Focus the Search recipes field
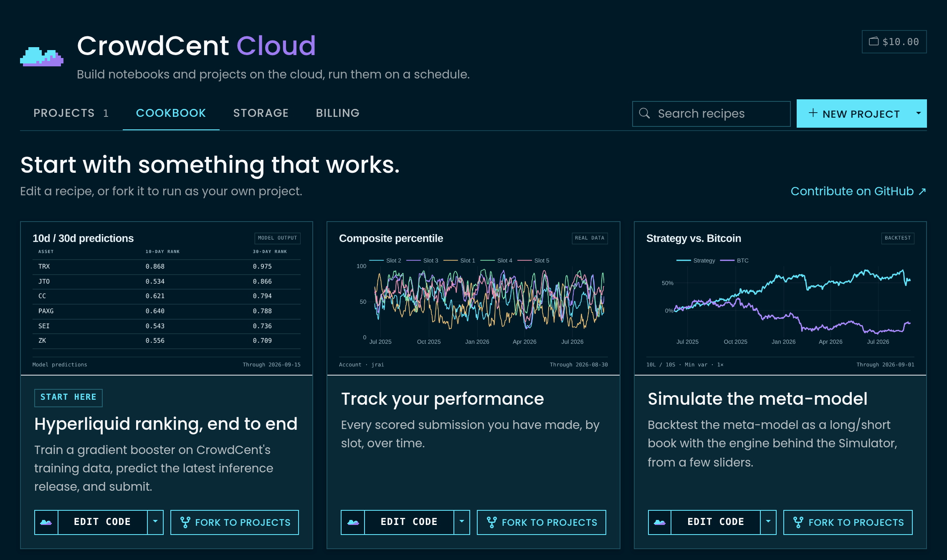The height and width of the screenshot is (560, 947). click(x=711, y=114)
